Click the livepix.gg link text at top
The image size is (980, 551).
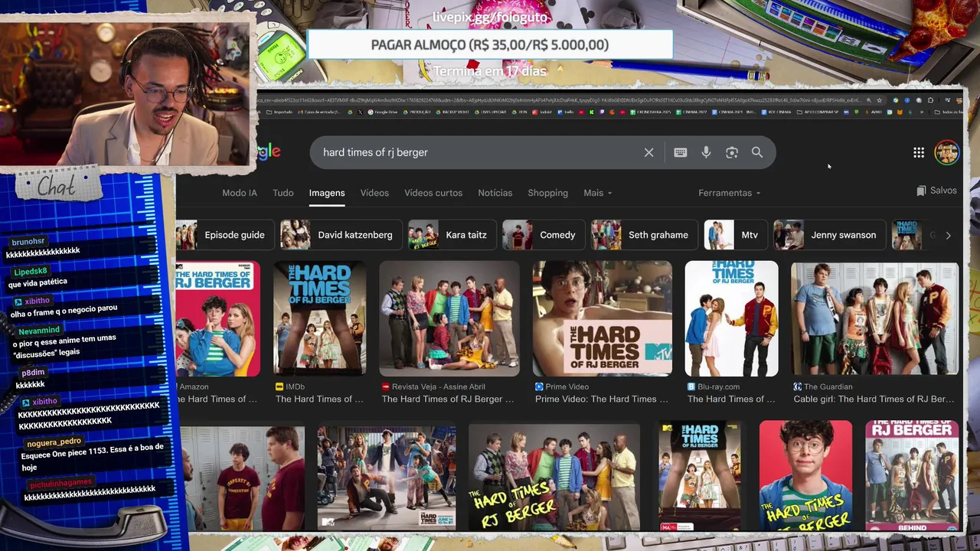point(490,17)
